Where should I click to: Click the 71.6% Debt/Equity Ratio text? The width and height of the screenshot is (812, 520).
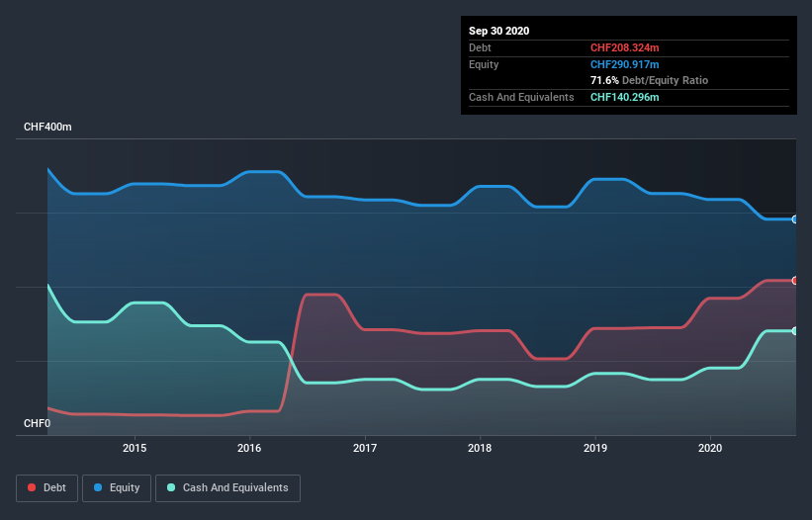click(649, 80)
